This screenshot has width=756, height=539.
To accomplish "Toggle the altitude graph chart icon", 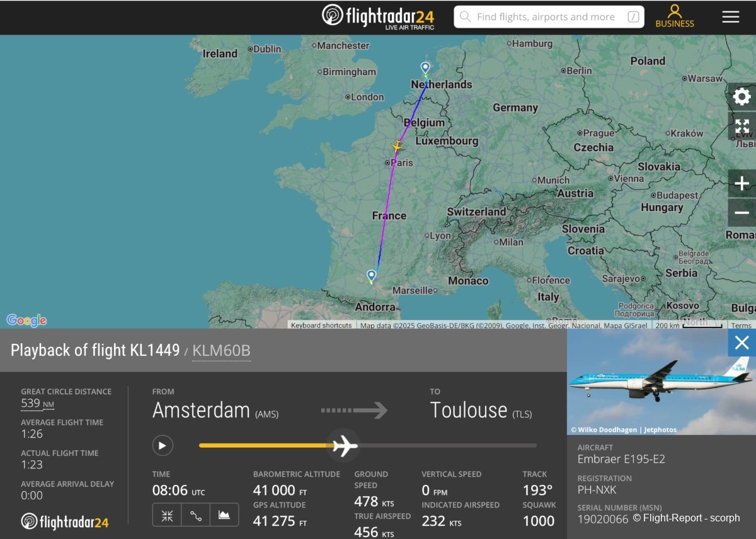I will (x=224, y=515).
